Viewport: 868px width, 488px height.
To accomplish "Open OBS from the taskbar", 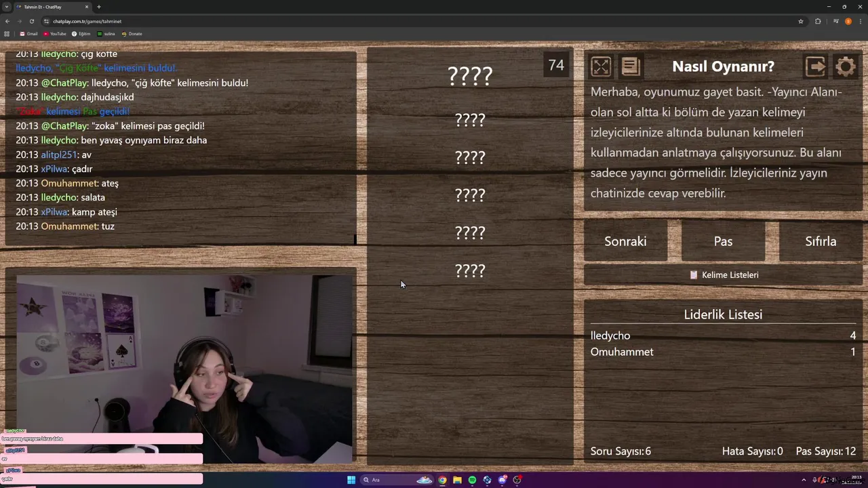I will 517,480.
